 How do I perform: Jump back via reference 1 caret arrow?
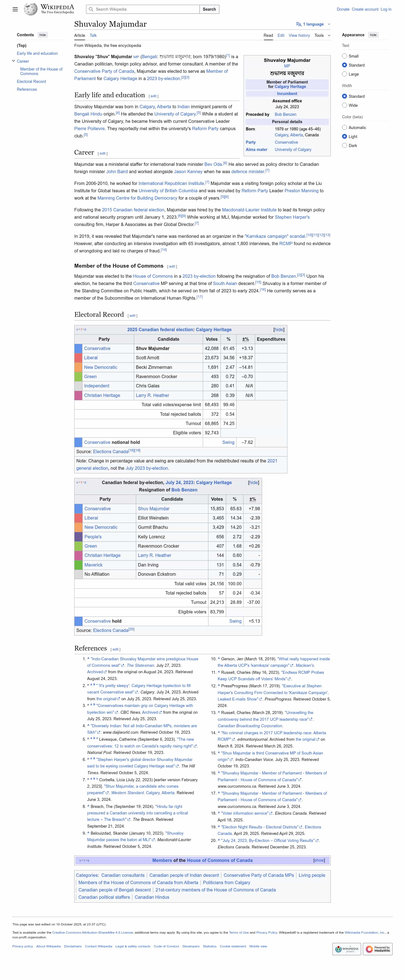[88, 659]
